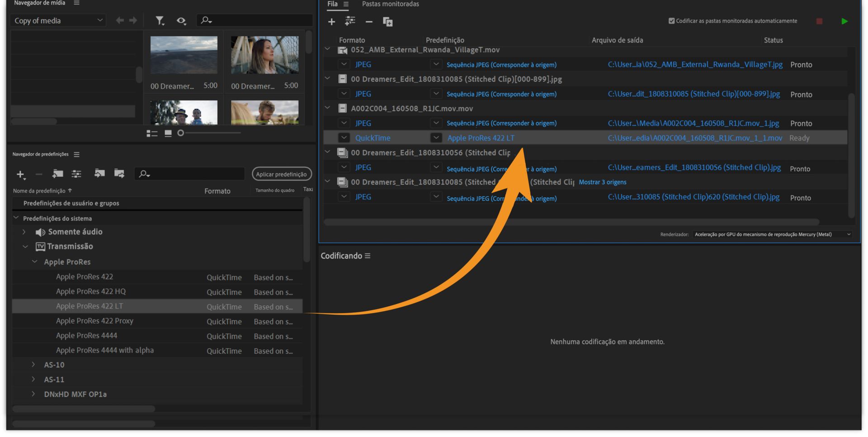Screen dimensions: 868x437
Task: Select the Apple ProRes 422 Proxy preset
Action: pyautogui.click(x=94, y=321)
